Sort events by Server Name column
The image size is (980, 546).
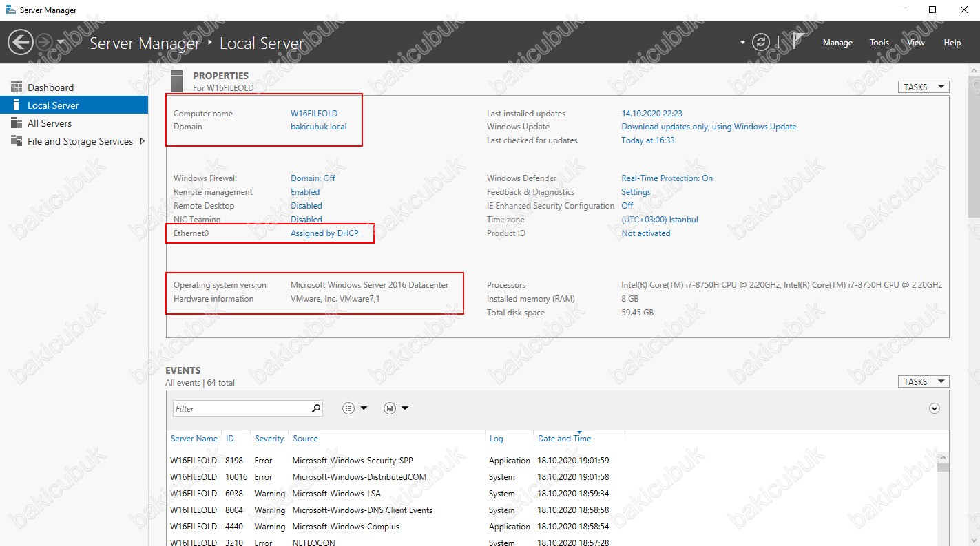coord(194,439)
